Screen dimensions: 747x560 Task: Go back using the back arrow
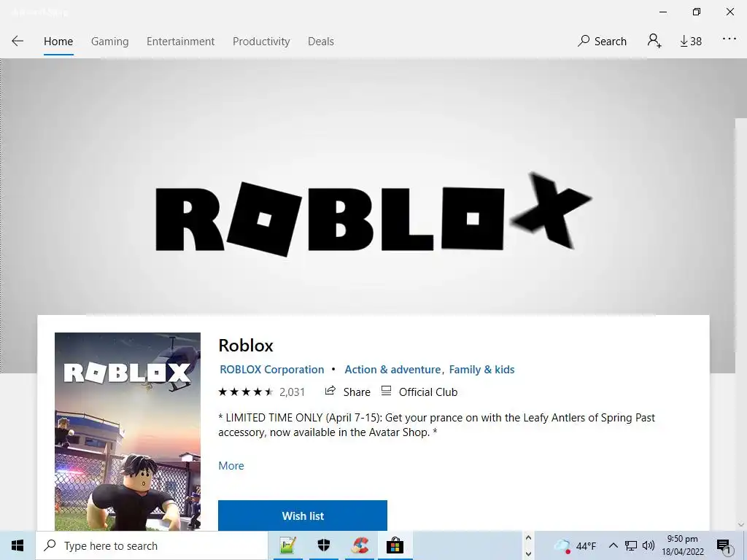(x=18, y=41)
